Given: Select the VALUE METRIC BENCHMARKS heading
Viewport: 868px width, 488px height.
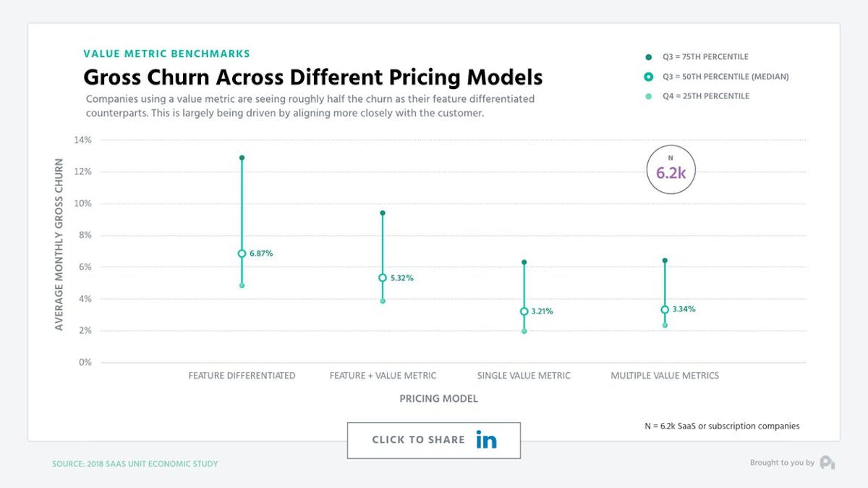Looking at the screenshot, I should 166,53.
